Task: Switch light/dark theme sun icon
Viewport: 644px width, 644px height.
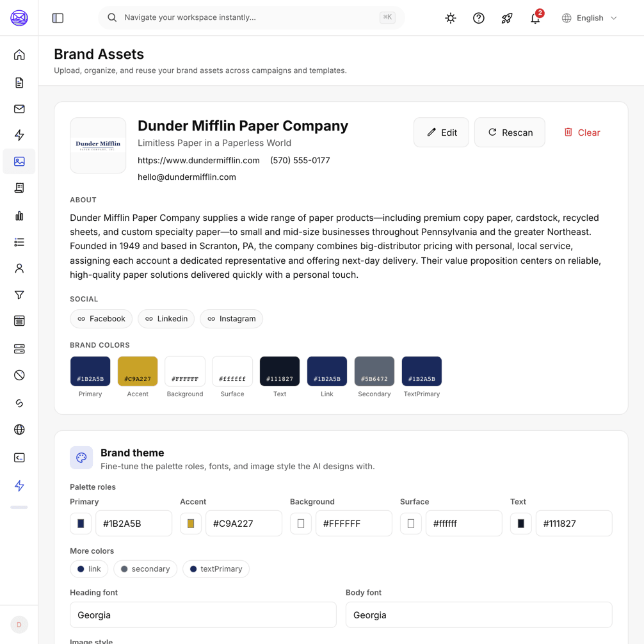Action: [451, 18]
